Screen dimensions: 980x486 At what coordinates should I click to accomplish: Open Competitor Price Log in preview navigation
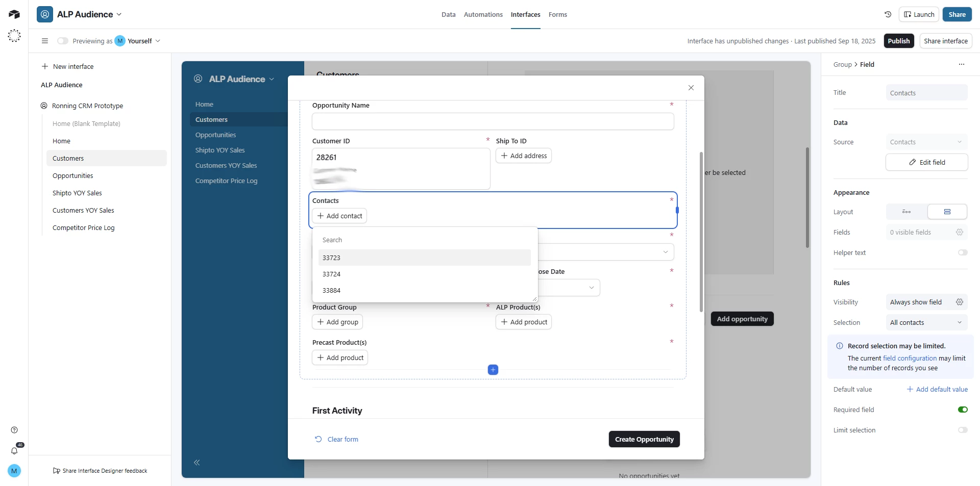pyautogui.click(x=226, y=181)
